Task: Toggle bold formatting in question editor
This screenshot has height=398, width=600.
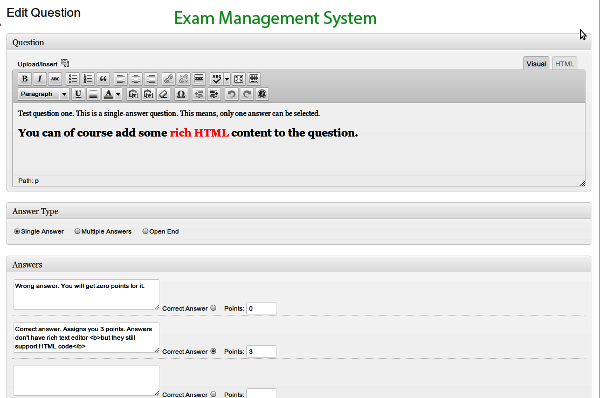Action: pyautogui.click(x=24, y=79)
